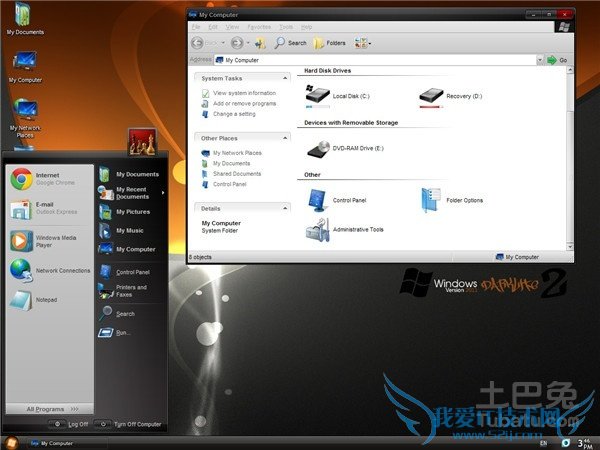Click the Views toolbar icon
The width and height of the screenshot is (600, 450).
pyautogui.click(x=360, y=43)
